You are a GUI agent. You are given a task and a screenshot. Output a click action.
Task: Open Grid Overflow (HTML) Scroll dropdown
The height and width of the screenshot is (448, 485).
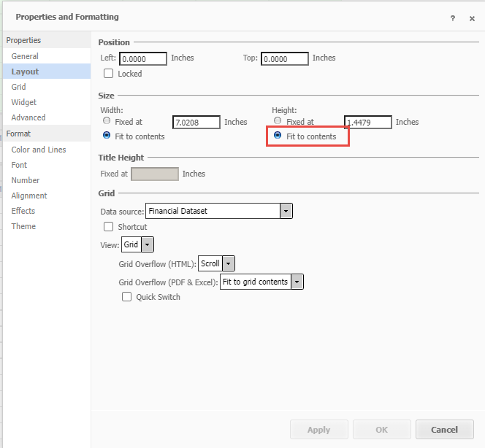point(216,263)
